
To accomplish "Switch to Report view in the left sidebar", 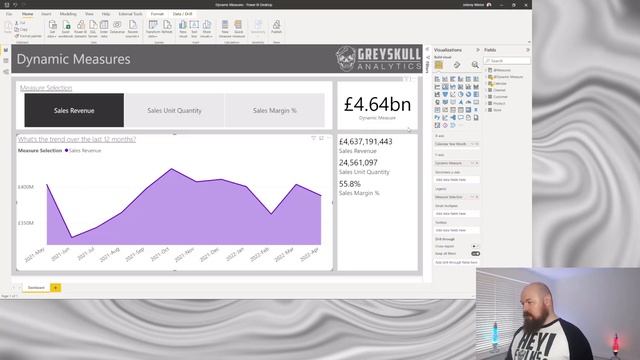I will [x=6, y=50].
